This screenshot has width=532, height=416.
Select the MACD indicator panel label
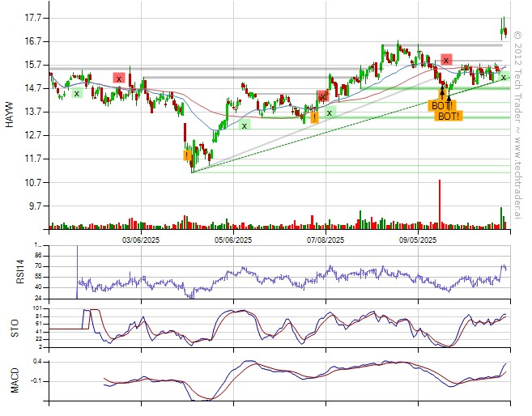11,377
